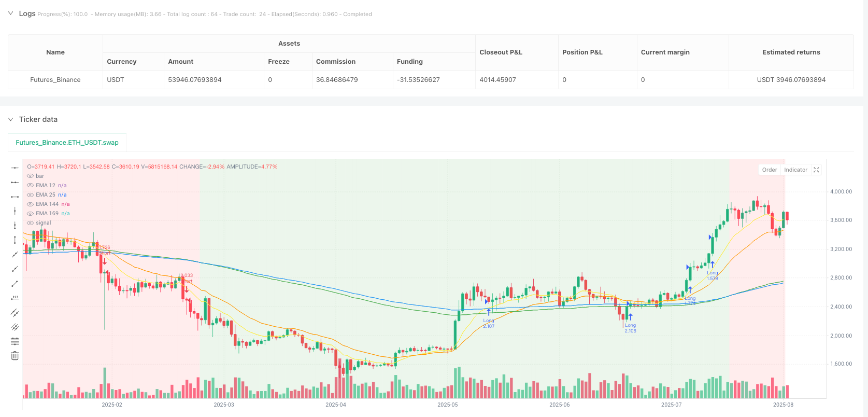The width and height of the screenshot is (868, 417).
Task: Select the parallel channel drawing tool
Action: pyautogui.click(x=15, y=313)
